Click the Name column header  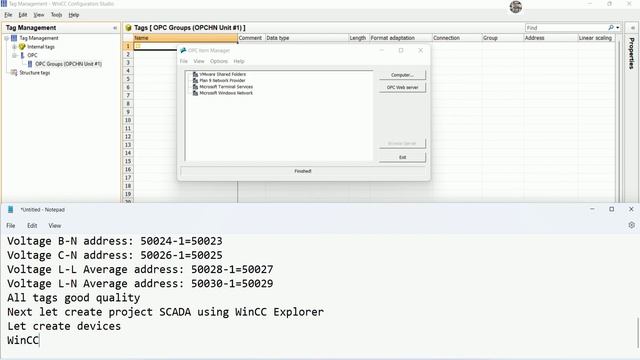185,38
